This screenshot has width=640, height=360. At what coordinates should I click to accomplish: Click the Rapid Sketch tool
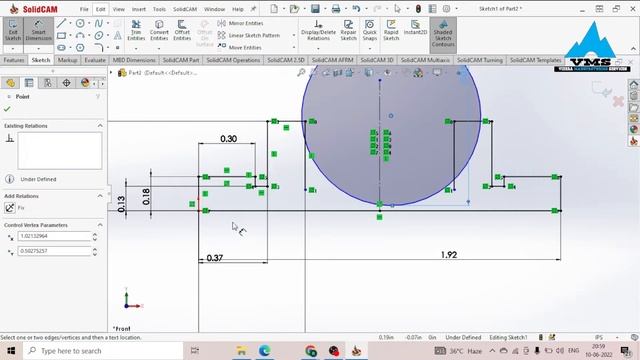391,30
